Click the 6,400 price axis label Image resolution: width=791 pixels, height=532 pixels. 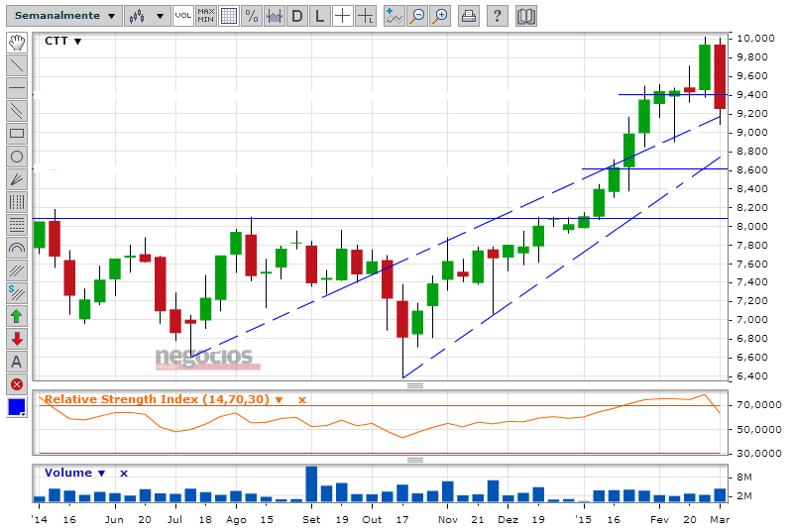click(752, 376)
